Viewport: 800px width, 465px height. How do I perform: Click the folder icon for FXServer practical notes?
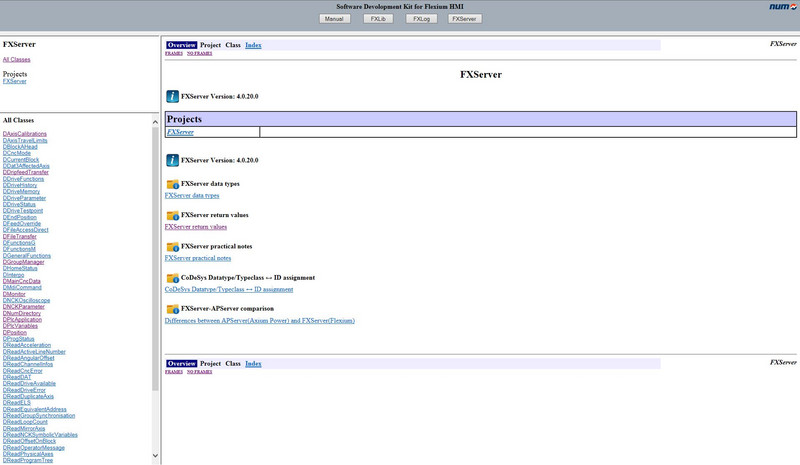(172, 246)
